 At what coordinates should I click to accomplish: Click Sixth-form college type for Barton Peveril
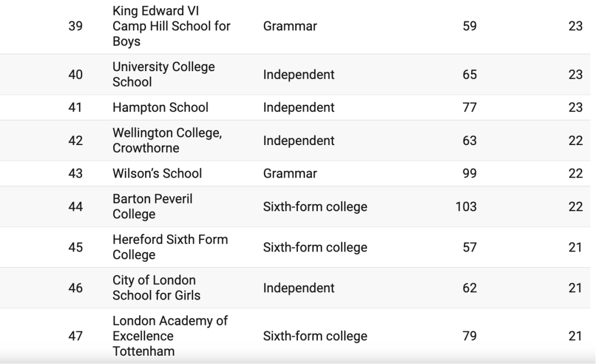315,207
